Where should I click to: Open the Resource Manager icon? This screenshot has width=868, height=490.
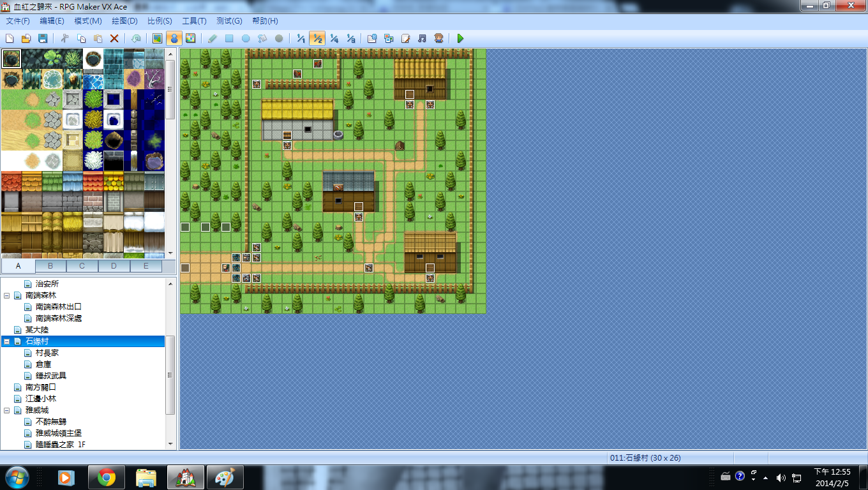pos(389,38)
